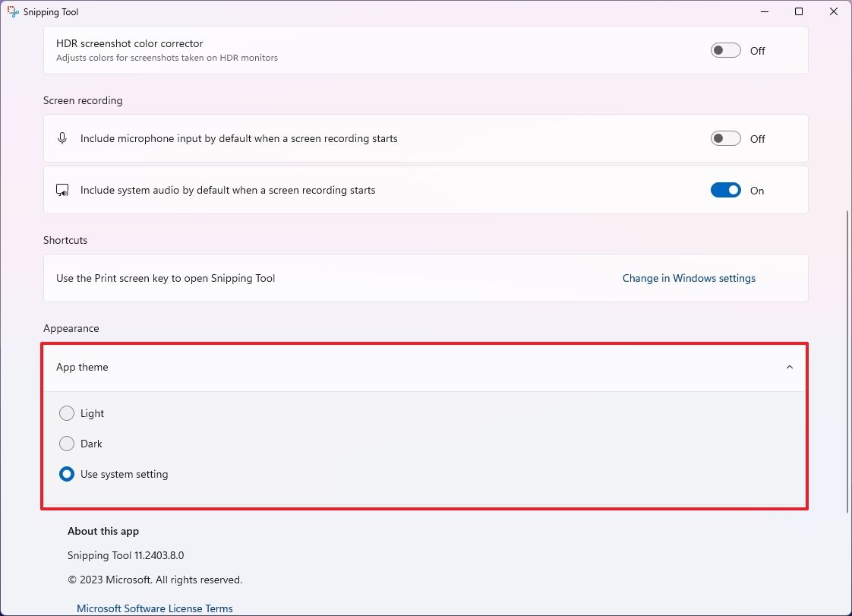Open Change in Windows settings
Viewport: 852px width, 616px height.
pos(689,278)
